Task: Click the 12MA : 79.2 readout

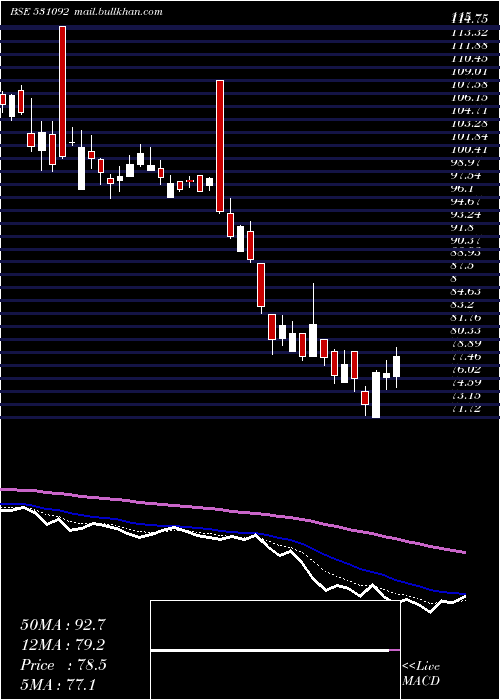Action: [x=63, y=645]
